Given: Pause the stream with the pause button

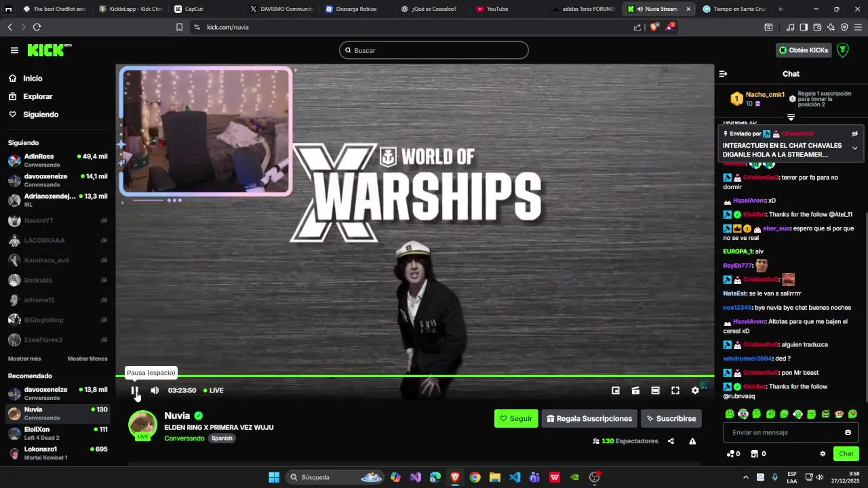Looking at the screenshot, I should (134, 390).
